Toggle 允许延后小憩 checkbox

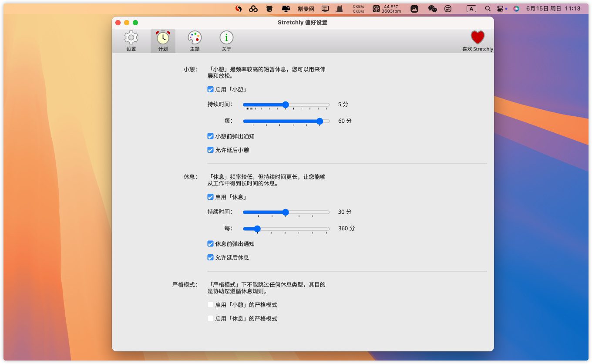click(211, 150)
